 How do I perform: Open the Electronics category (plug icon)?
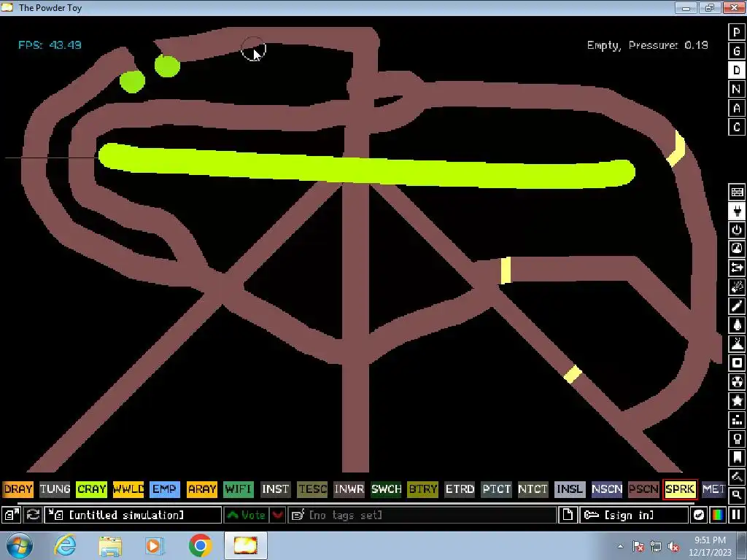click(x=737, y=211)
